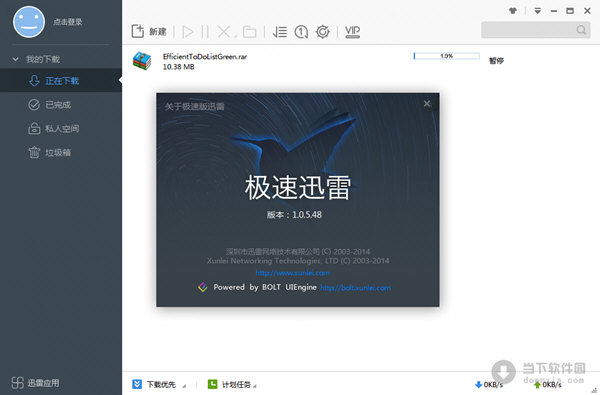600x395 pixels.
Task: Open the 下载优先 dropdown
Action: point(184,386)
